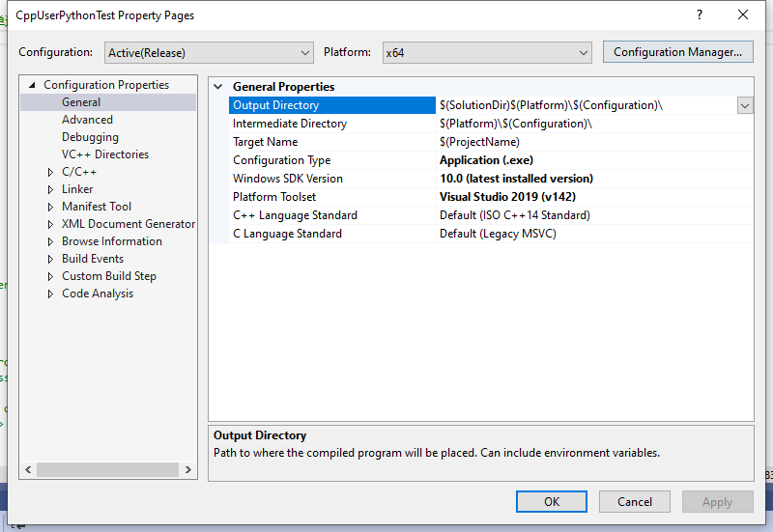This screenshot has height=532, width=773.
Task: Expand the Code Analysis node arrow
Action: [50, 294]
